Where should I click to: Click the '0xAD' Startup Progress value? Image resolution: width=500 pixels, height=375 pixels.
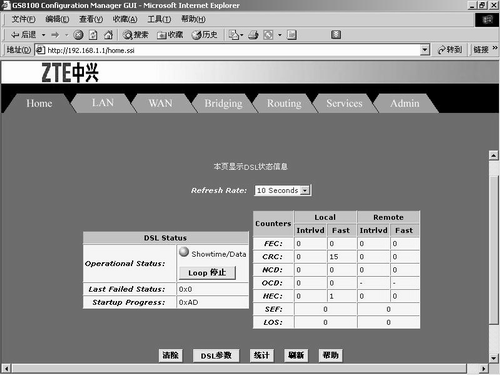pos(188,302)
